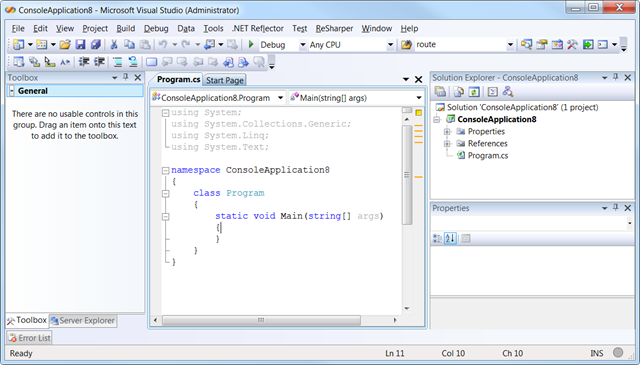Save Program.cs using the floppy disk icon
The width and height of the screenshot is (640, 365).
(x=80, y=45)
